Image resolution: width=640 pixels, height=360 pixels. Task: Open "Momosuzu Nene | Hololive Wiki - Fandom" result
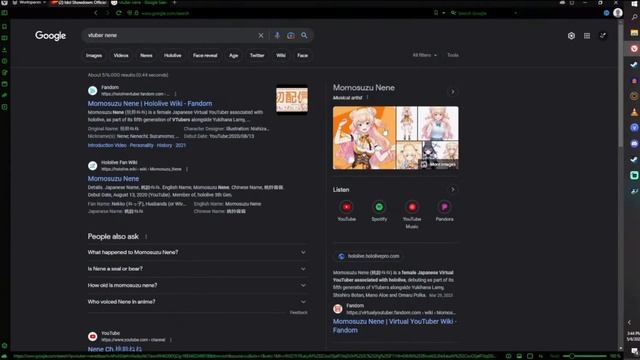tap(150, 104)
